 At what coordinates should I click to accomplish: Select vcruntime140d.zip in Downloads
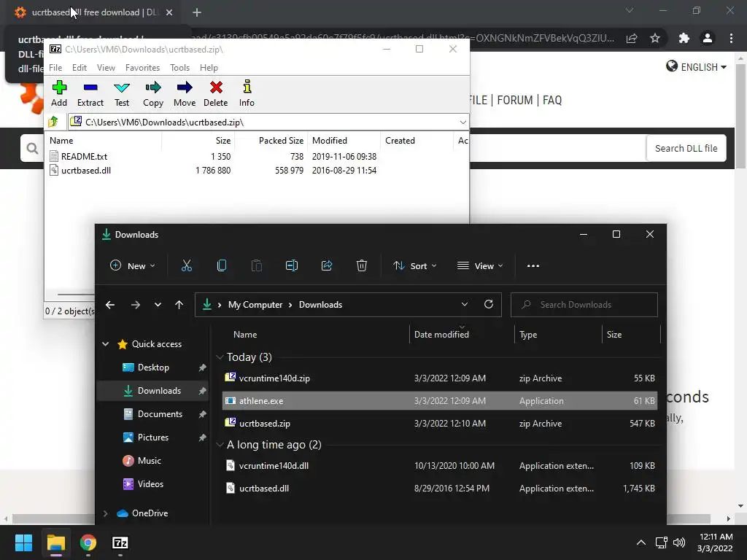click(x=440, y=378)
